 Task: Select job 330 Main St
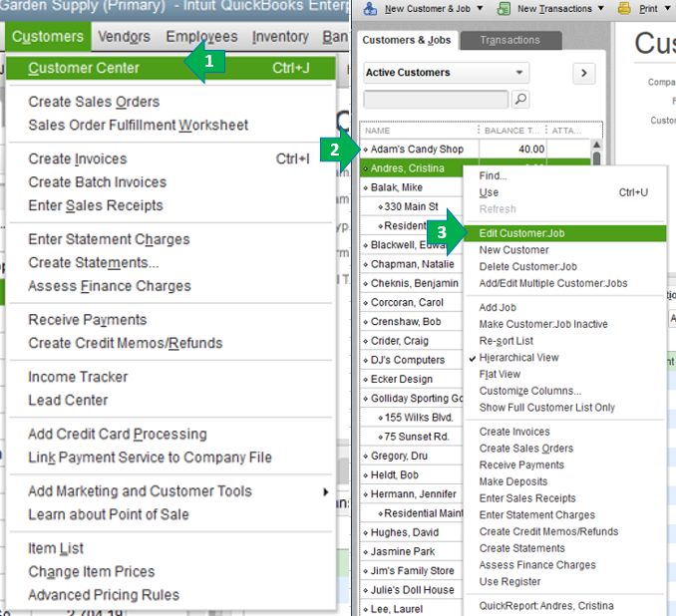pyautogui.click(x=412, y=207)
